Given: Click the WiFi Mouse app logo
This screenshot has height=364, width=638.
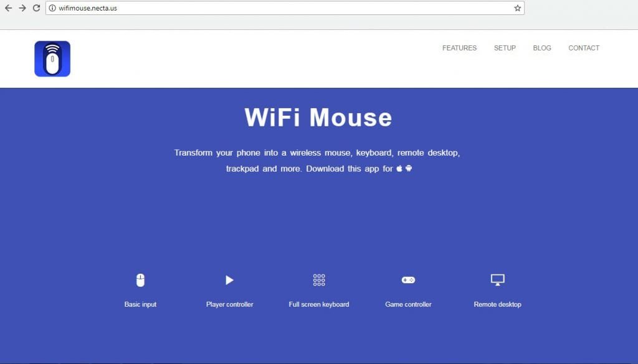Looking at the screenshot, I should point(52,58).
